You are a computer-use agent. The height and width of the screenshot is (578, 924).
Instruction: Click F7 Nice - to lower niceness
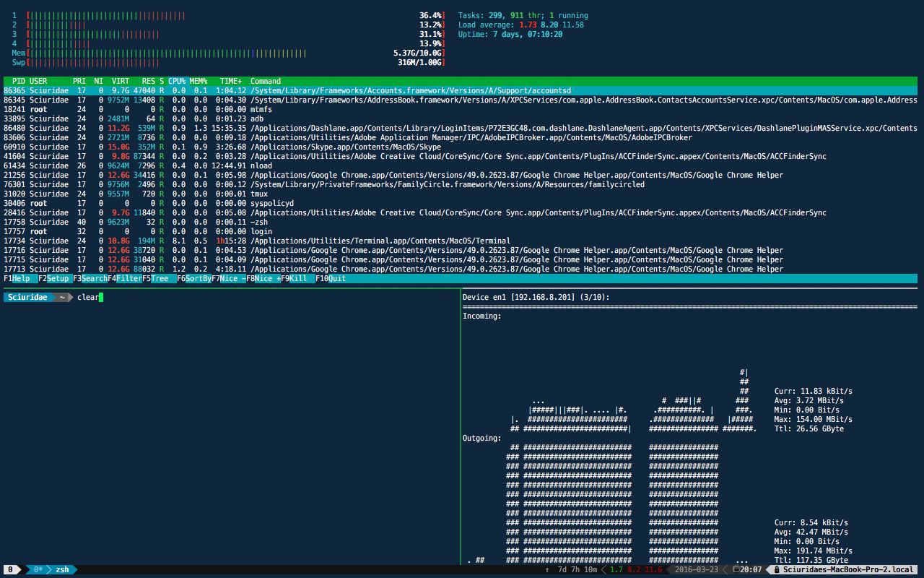click(229, 278)
